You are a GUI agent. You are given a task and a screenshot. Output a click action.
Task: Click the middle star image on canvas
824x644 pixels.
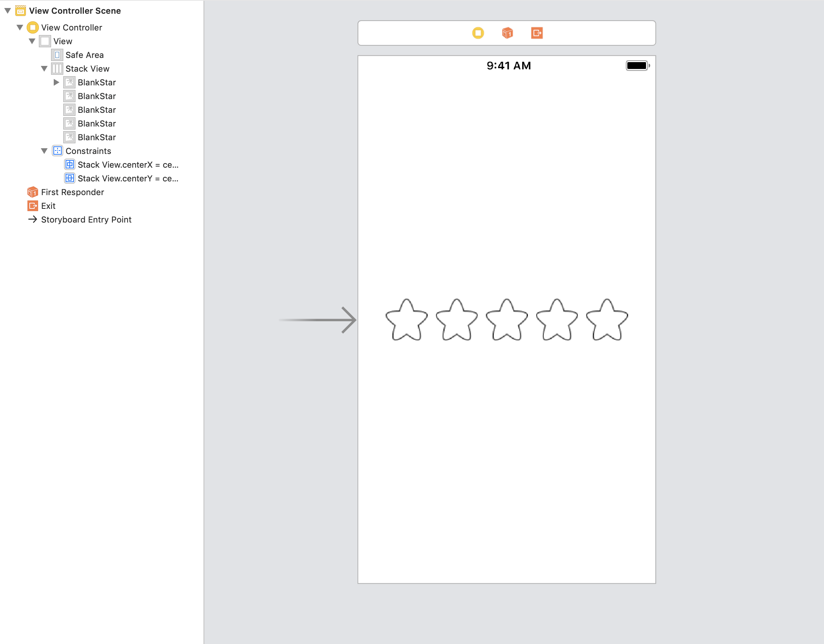coord(507,320)
